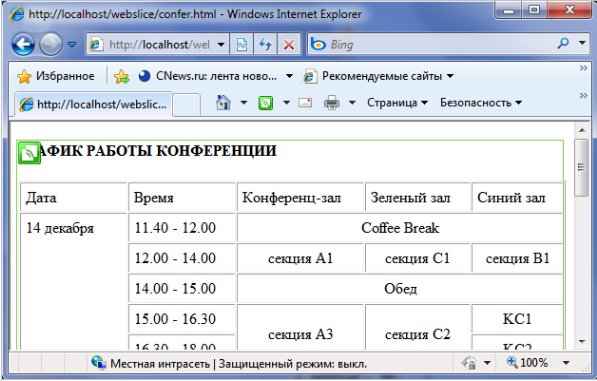This screenshot has height=381, width=597.
Task: Show more favorites bar items chevron
Action: (583, 68)
